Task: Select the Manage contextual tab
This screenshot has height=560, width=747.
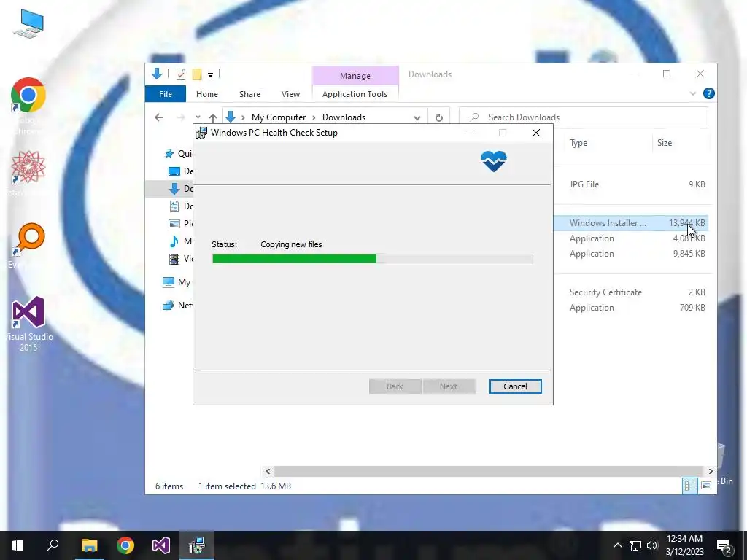Action: pos(355,75)
